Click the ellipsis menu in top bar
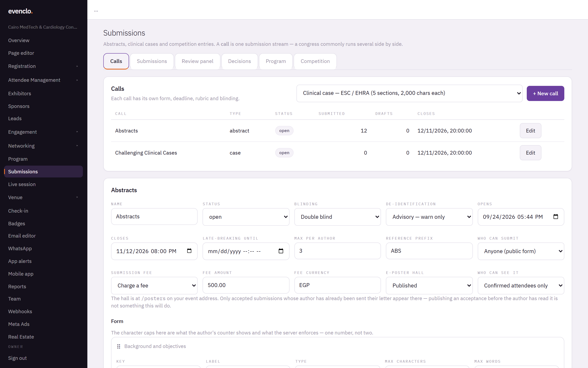Image resolution: width=588 pixels, height=368 pixels. [96, 11]
